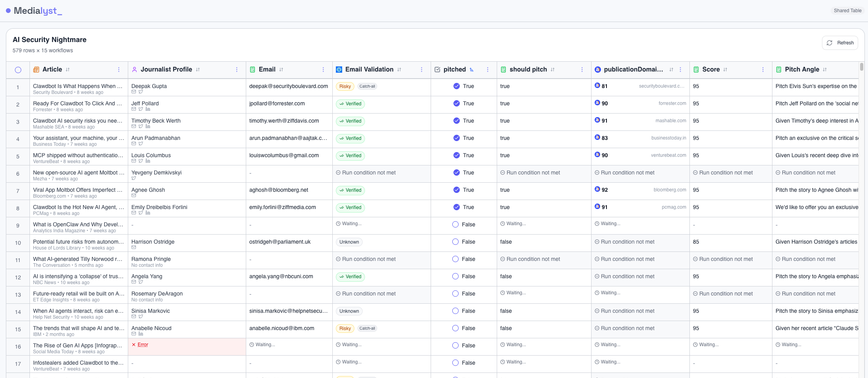Click the Email column sheet icon
868x378 pixels.
[x=252, y=70]
